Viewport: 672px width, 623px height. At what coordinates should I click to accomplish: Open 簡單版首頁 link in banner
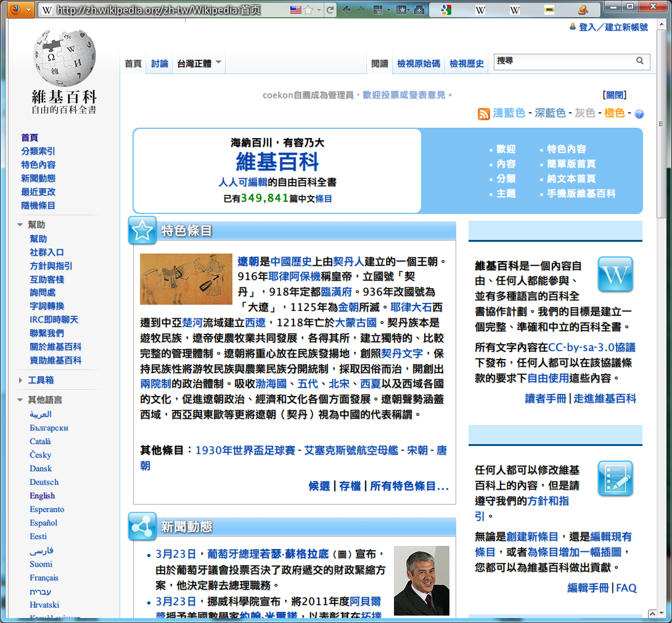pos(571,164)
